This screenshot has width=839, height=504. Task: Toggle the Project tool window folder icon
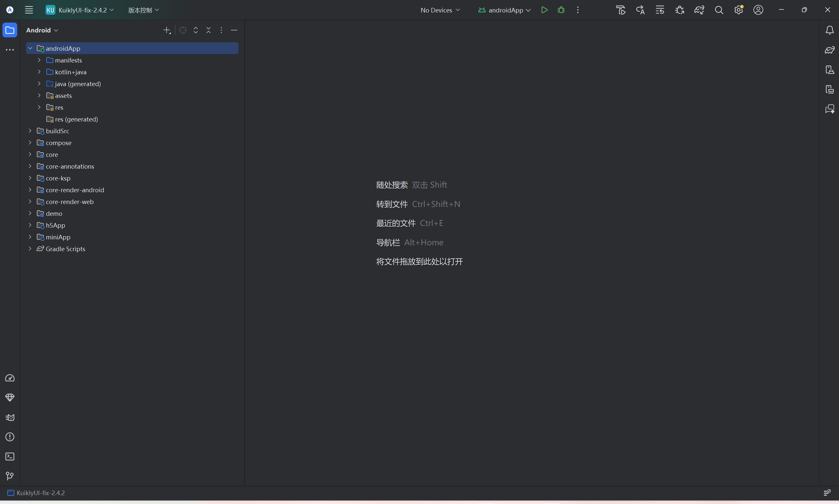(10, 30)
